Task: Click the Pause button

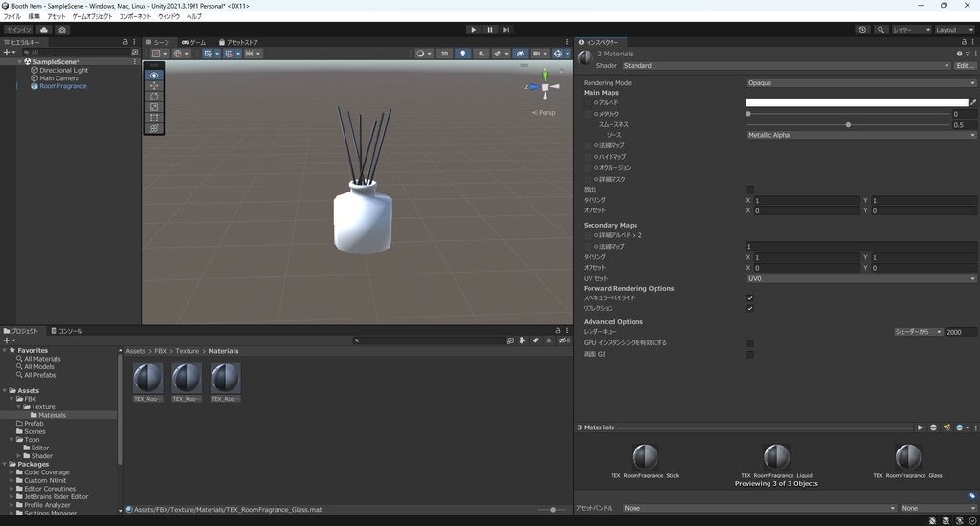Action: coord(490,30)
